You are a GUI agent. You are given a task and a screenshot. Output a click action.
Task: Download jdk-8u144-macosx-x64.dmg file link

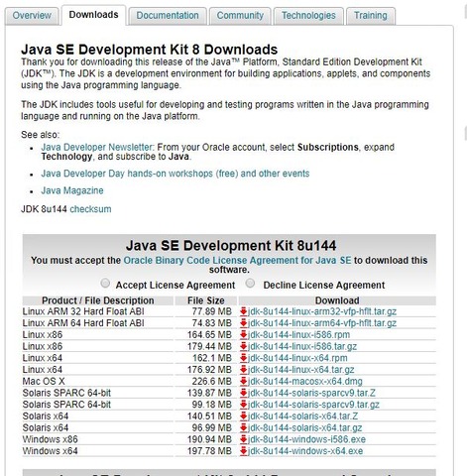305,381
